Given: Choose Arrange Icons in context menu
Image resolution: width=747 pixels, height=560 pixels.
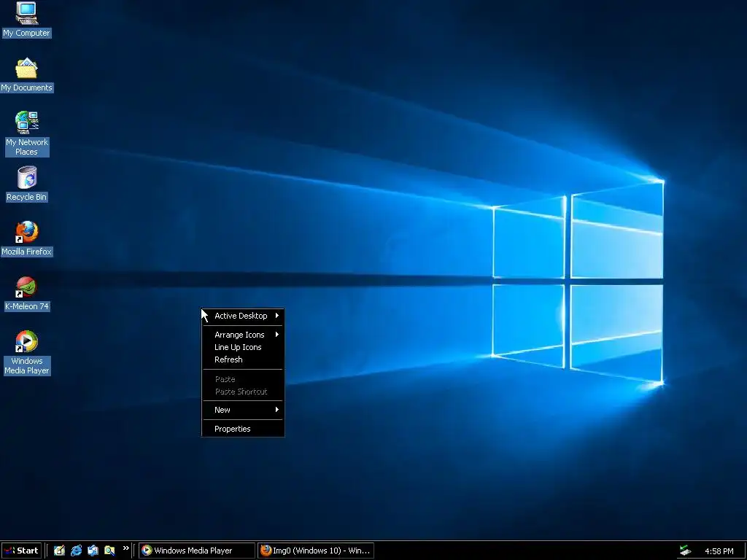Looking at the screenshot, I should pos(243,335).
